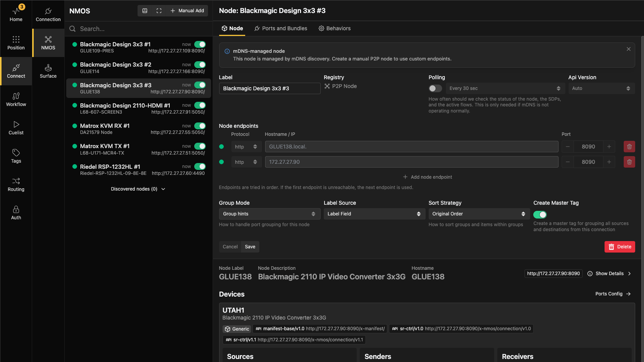Enable the Polling switch
The image size is (644, 362).
click(x=435, y=88)
